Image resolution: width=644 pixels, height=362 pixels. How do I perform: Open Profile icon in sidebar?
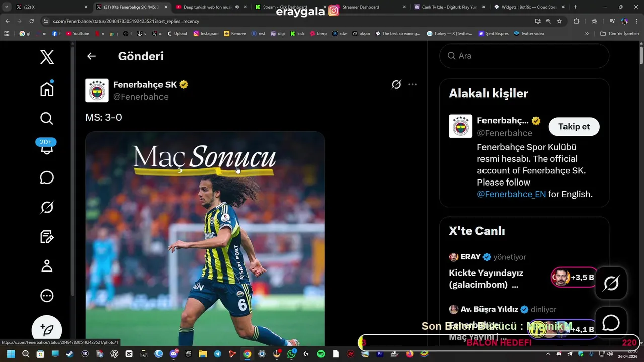click(x=47, y=266)
